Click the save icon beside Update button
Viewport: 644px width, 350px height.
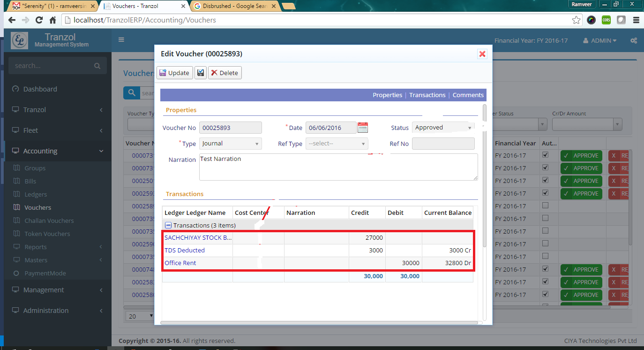tap(200, 72)
